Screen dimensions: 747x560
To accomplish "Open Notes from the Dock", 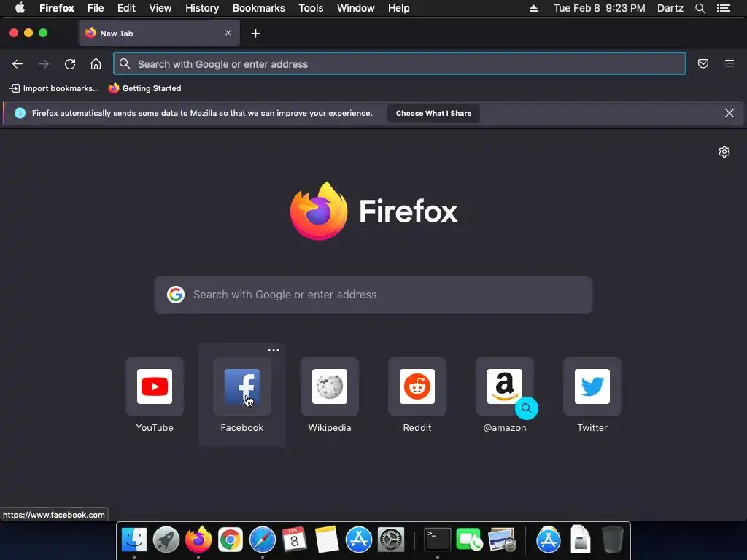I will 326,540.
